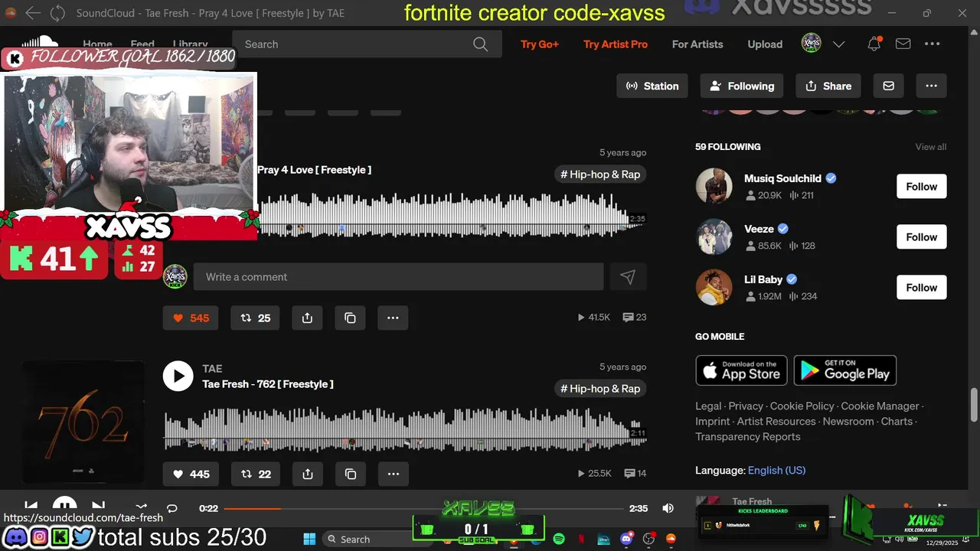Viewport: 980px width, 551px height.
Task: Copy link for Pray 4 Love track
Action: click(x=350, y=318)
